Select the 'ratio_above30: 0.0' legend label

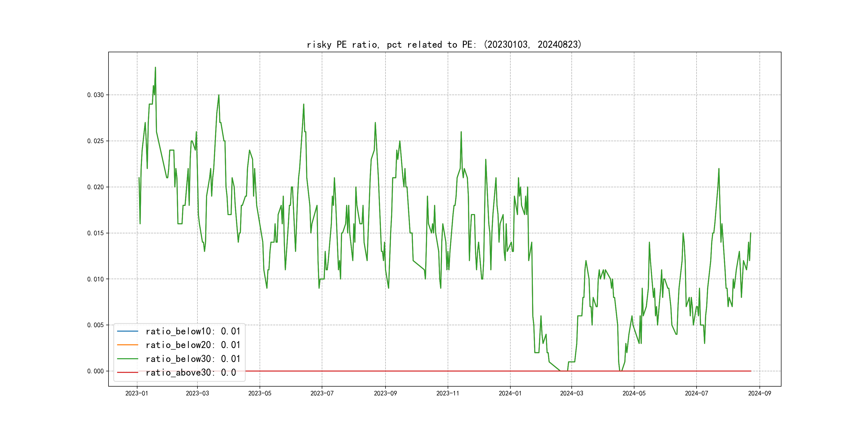coord(191,373)
